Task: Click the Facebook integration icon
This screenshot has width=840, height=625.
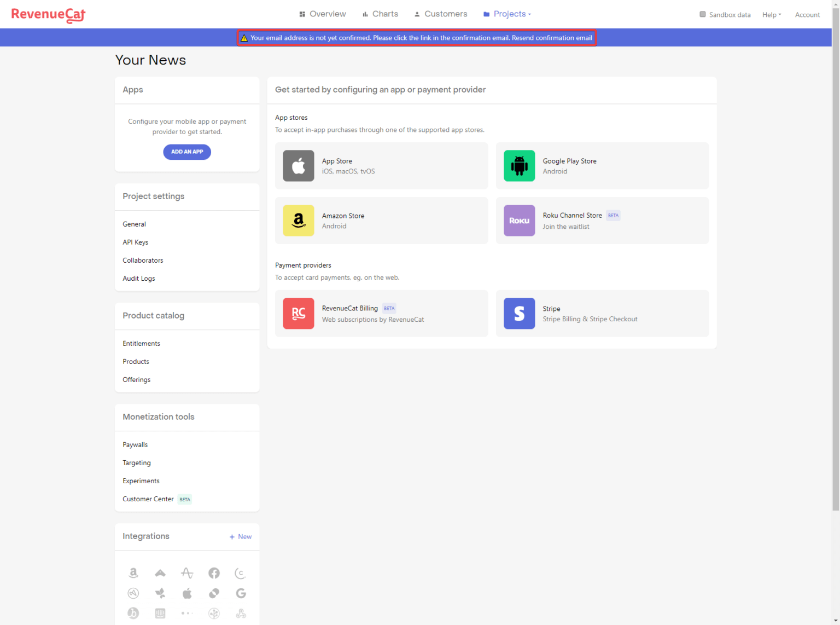Action: 214,573
